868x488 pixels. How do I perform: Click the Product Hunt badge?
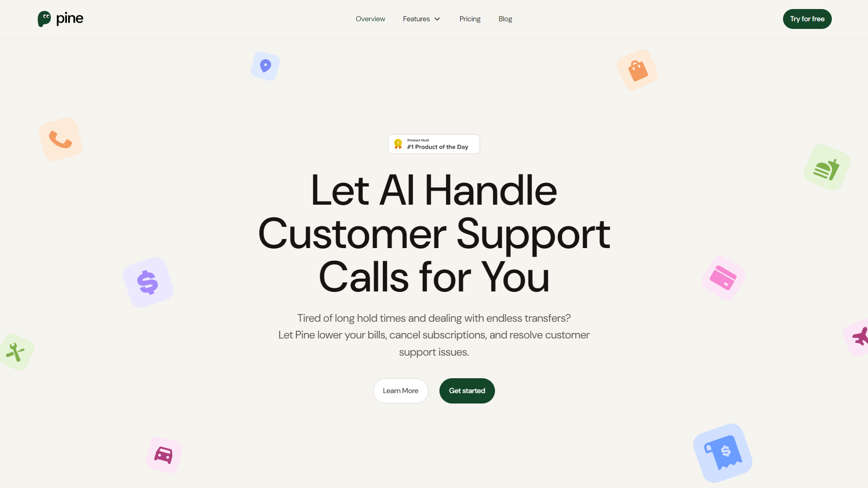(434, 144)
